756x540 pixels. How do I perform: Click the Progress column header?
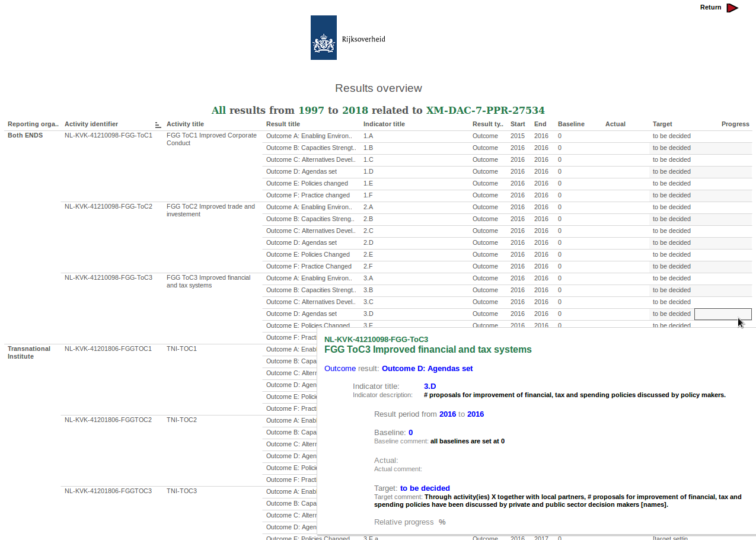[735, 124]
